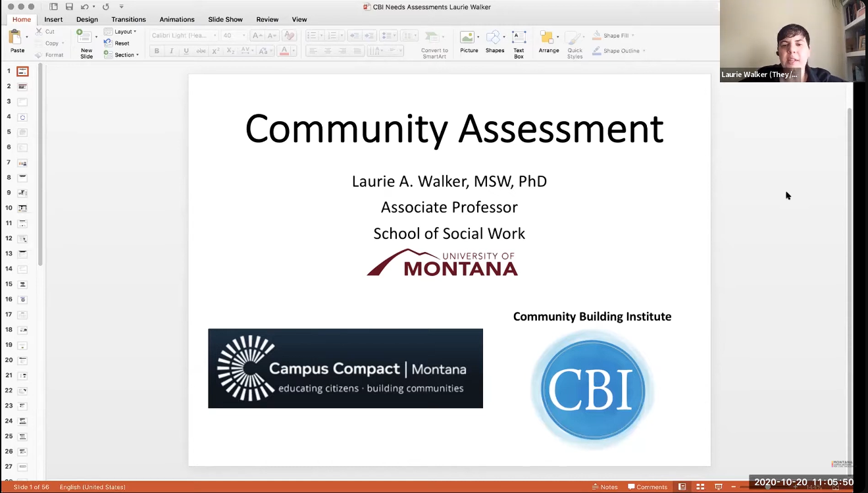Image resolution: width=868 pixels, height=493 pixels.
Task: Click the Reset slide button
Action: 117,43
